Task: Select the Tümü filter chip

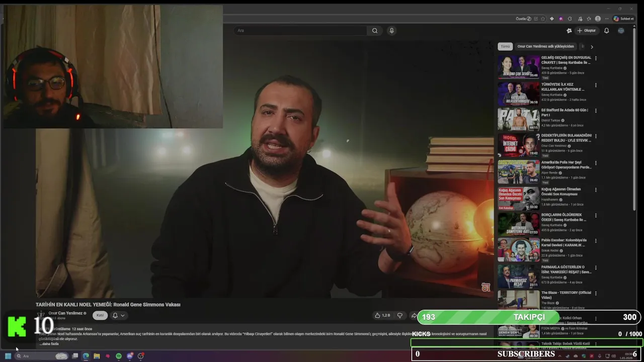Action: pyautogui.click(x=505, y=46)
